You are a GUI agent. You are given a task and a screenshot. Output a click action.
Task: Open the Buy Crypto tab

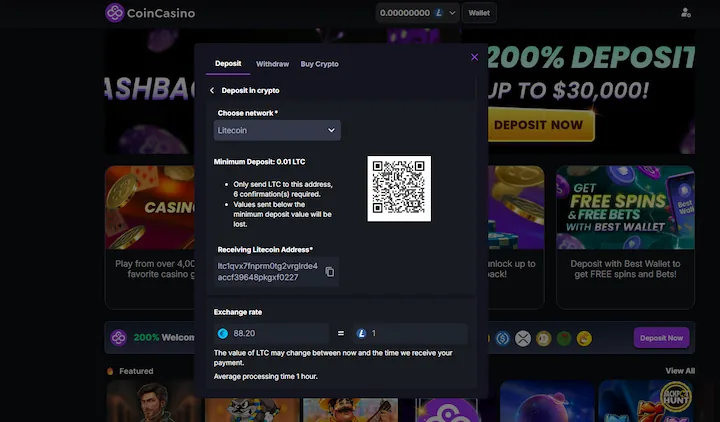point(319,64)
